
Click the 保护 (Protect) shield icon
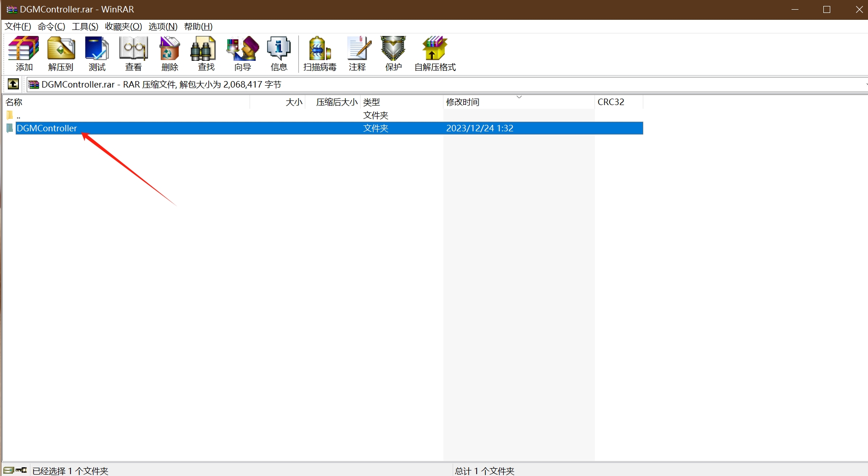point(393,48)
